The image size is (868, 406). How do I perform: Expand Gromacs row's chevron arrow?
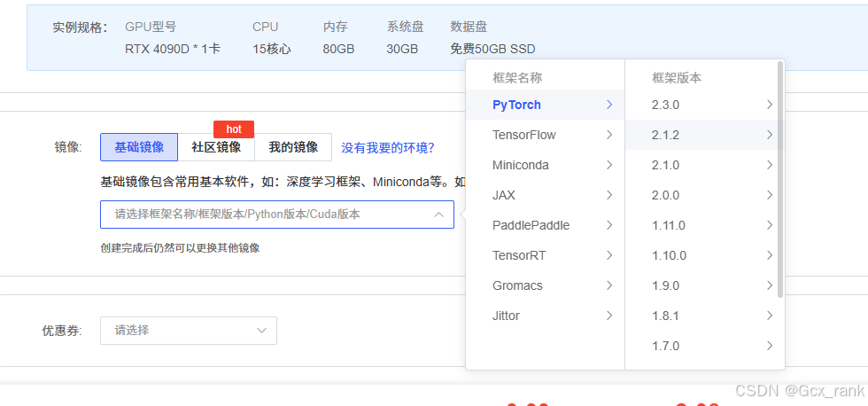pyautogui.click(x=609, y=285)
